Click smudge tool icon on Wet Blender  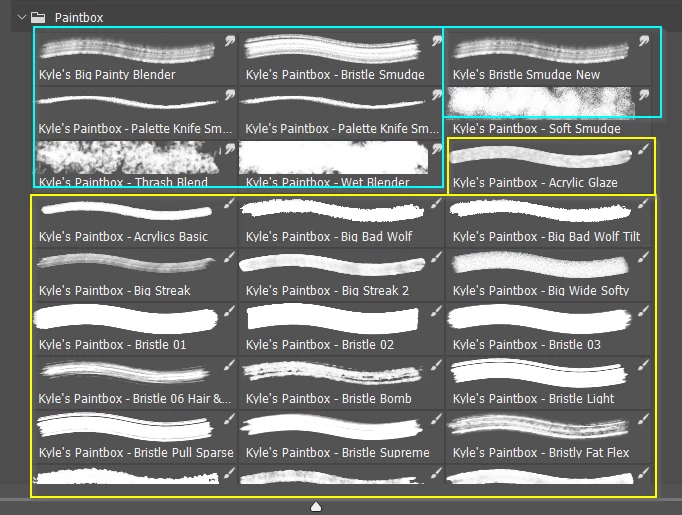tap(437, 149)
